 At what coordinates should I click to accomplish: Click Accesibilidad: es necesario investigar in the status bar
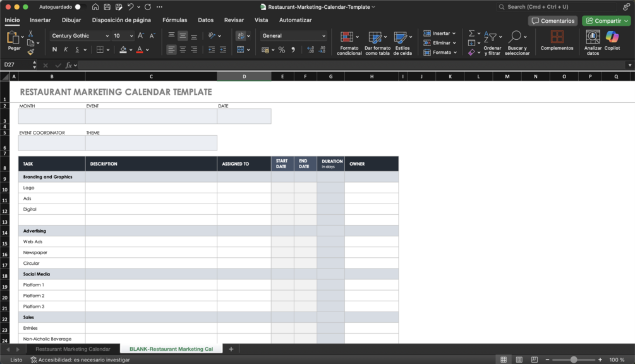pyautogui.click(x=80, y=360)
